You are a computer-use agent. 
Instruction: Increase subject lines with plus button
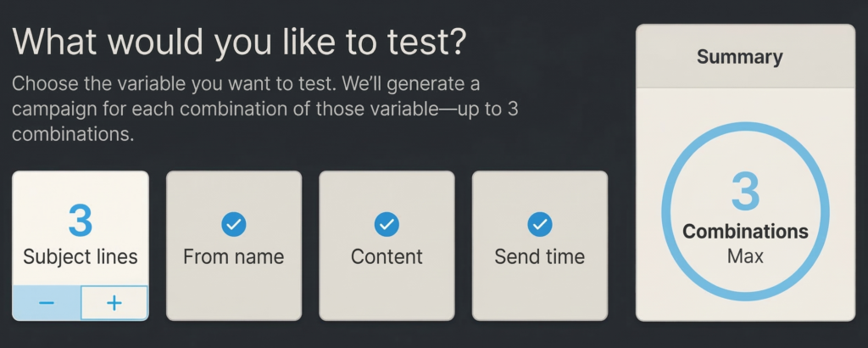coord(114,303)
